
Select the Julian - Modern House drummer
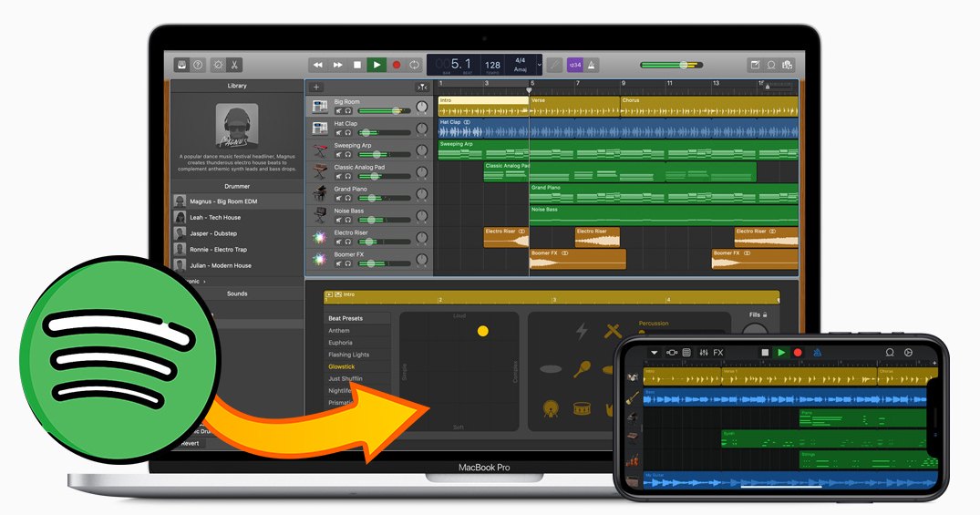click(x=238, y=265)
